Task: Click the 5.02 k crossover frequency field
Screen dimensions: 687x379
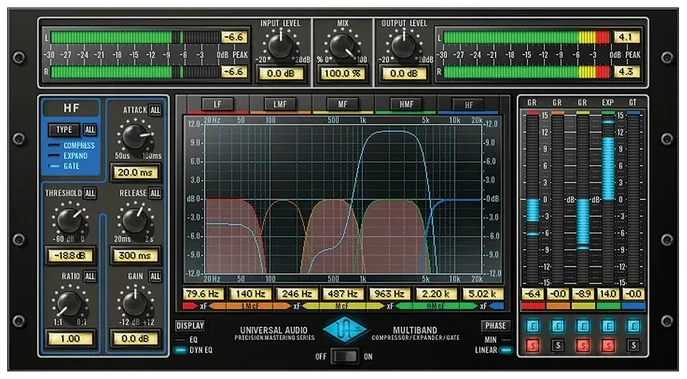Action: pos(482,294)
